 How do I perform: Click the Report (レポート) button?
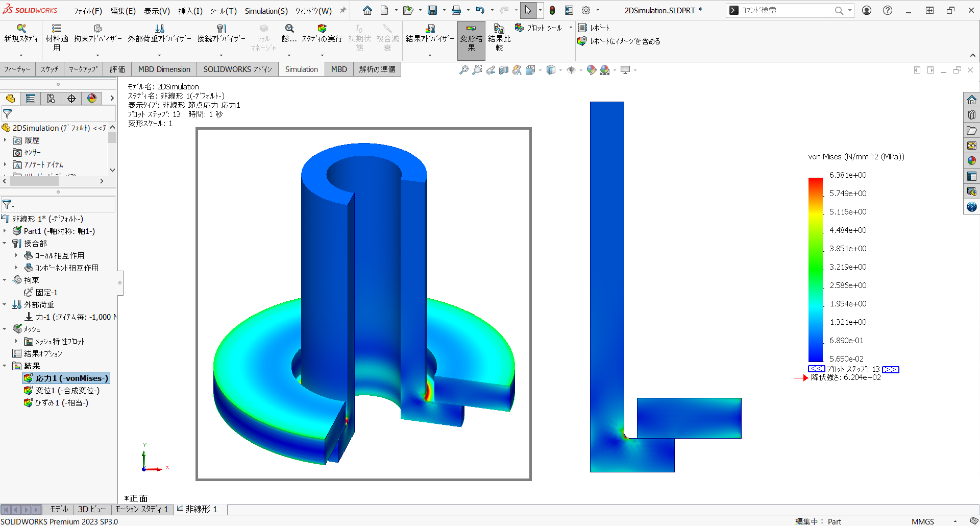[594, 28]
